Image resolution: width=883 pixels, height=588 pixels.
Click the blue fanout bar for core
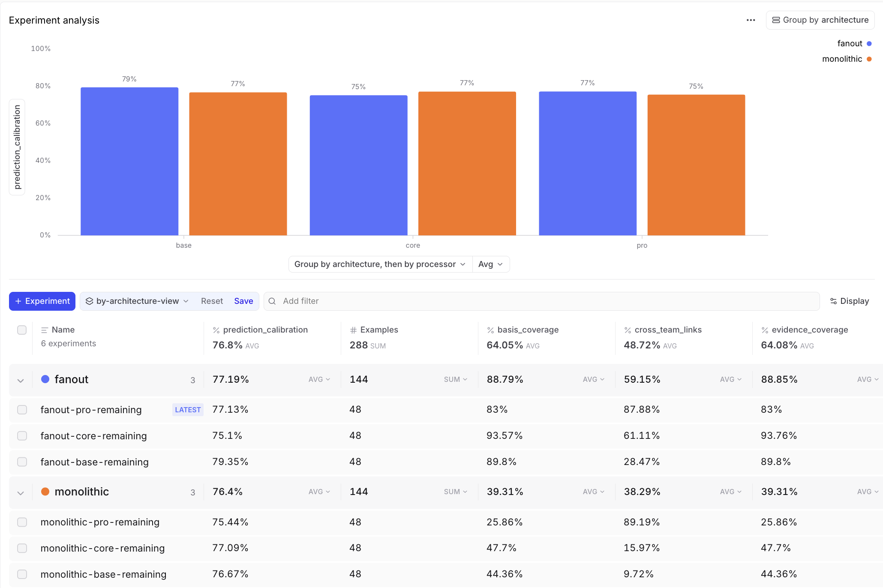[358, 165]
